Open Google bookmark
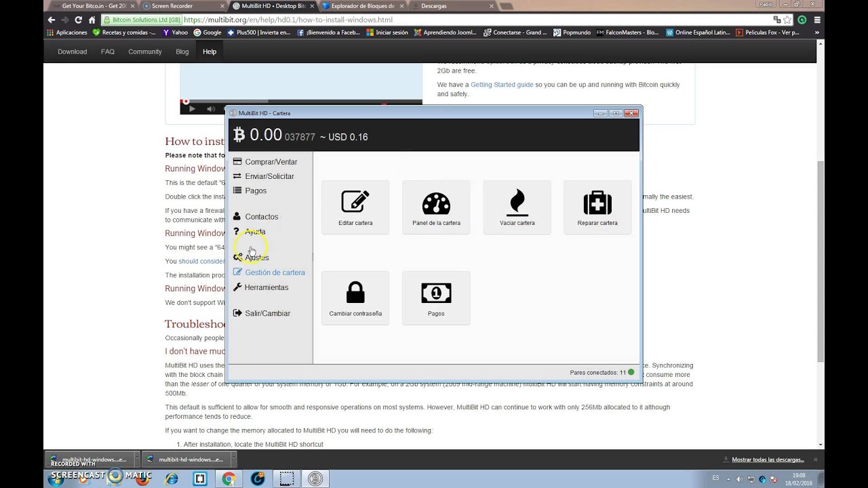The width and height of the screenshot is (868, 488). tap(208, 32)
